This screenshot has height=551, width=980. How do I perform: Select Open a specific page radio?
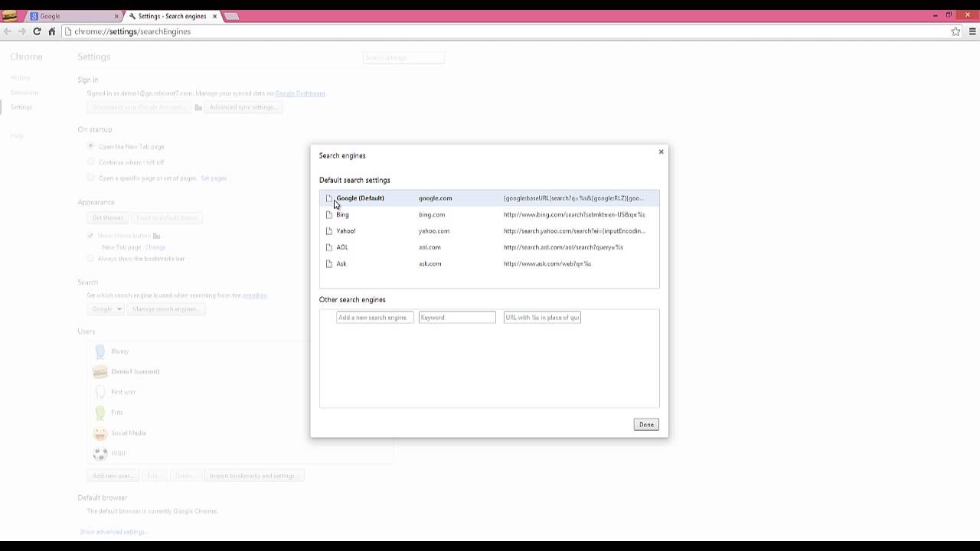[91, 178]
